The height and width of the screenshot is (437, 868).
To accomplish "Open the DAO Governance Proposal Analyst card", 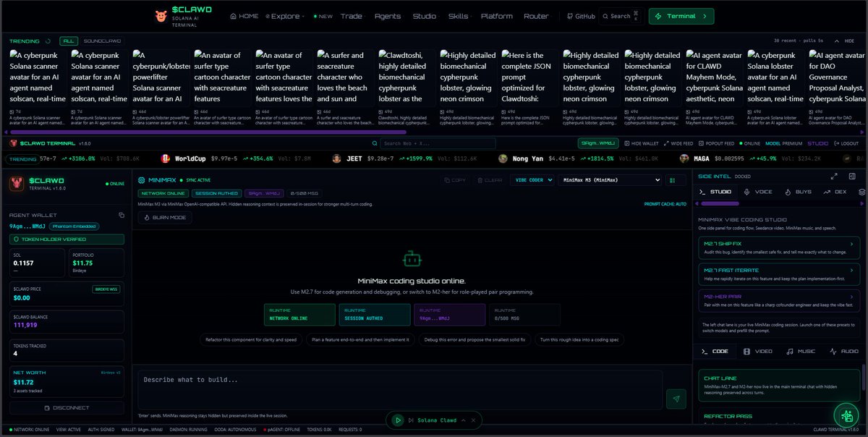I will (x=837, y=87).
